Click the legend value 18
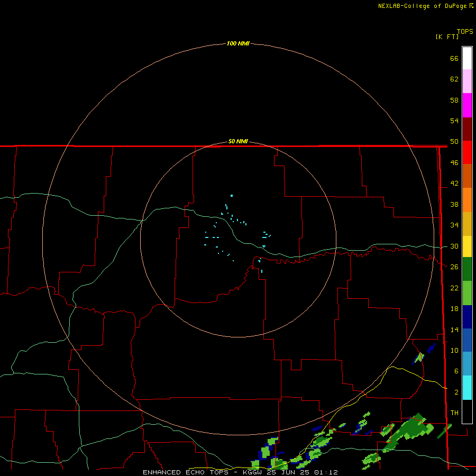Screen dimensions: 476x476 [454, 309]
